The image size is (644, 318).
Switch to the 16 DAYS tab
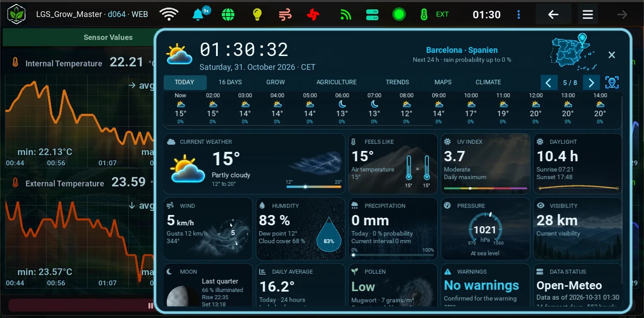click(x=230, y=82)
